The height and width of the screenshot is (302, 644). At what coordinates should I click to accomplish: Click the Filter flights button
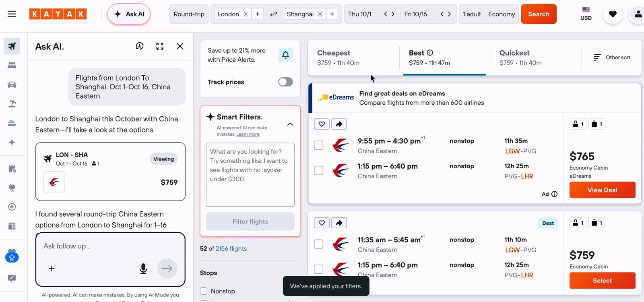tap(250, 221)
